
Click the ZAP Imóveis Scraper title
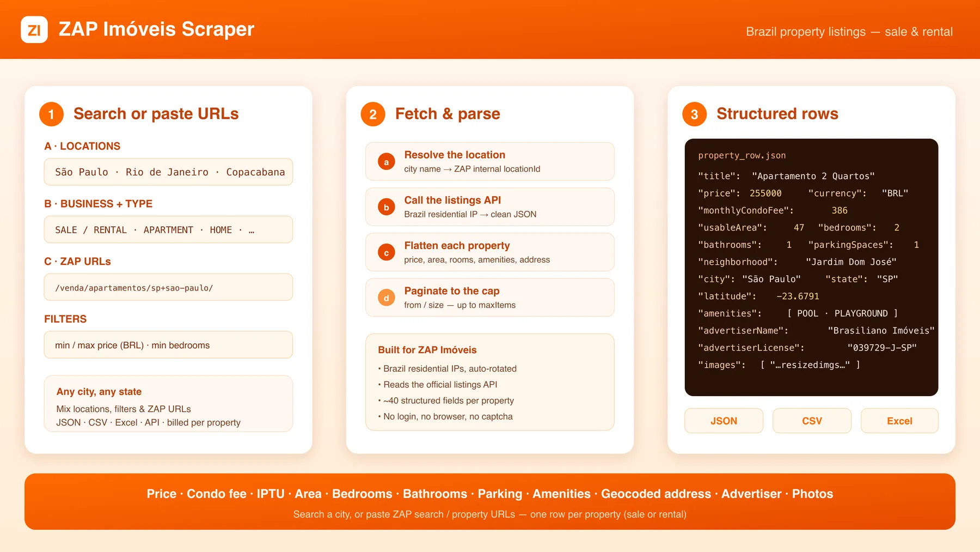click(156, 29)
